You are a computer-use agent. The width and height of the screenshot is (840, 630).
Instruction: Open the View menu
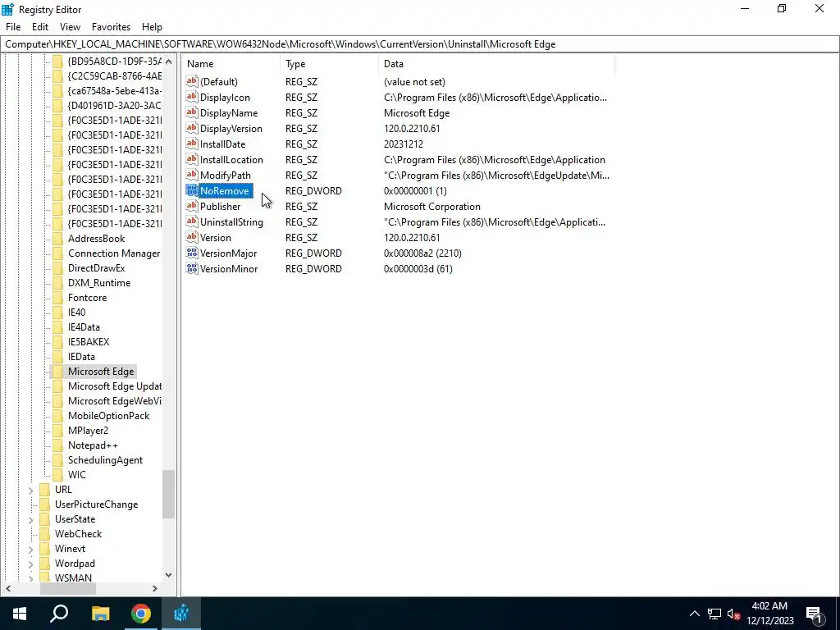[x=71, y=27]
